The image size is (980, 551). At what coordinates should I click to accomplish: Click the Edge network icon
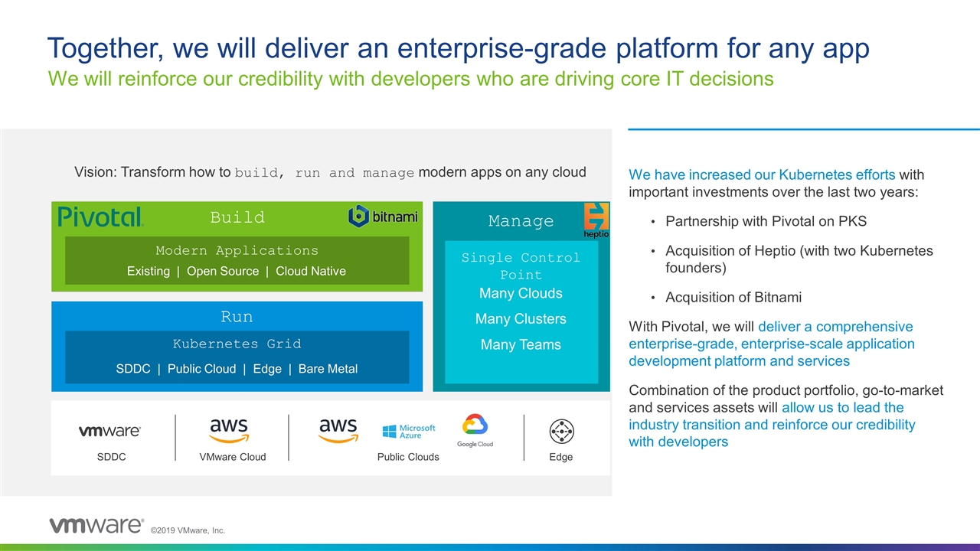(x=561, y=432)
